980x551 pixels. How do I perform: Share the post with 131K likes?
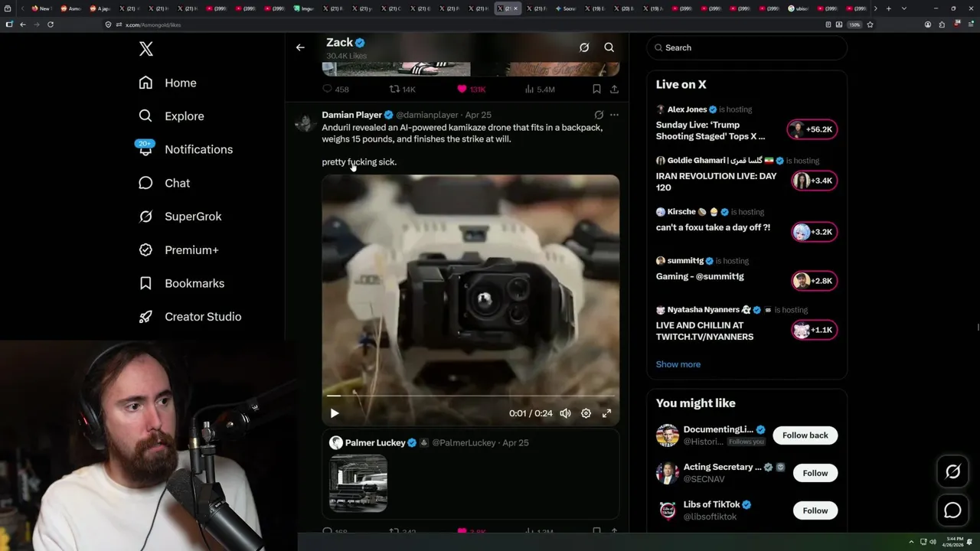click(614, 90)
